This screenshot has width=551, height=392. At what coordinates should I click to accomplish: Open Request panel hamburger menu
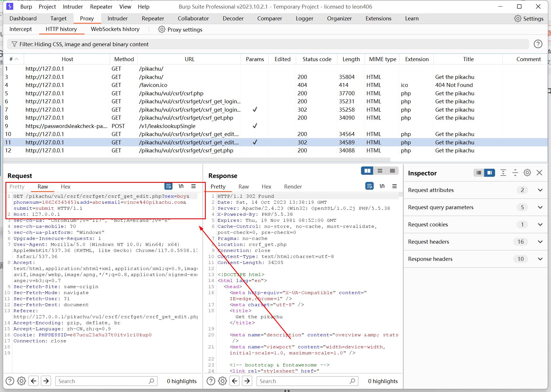[194, 186]
